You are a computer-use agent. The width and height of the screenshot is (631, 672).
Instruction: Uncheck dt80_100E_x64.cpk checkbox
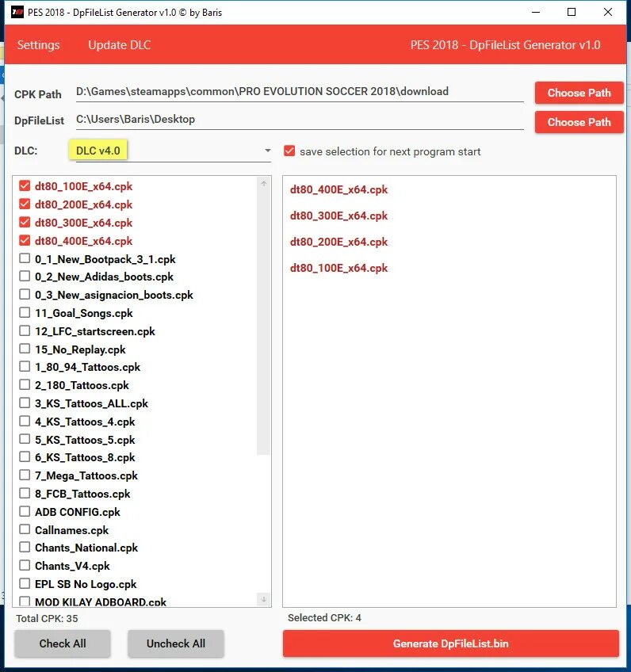(25, 185)
